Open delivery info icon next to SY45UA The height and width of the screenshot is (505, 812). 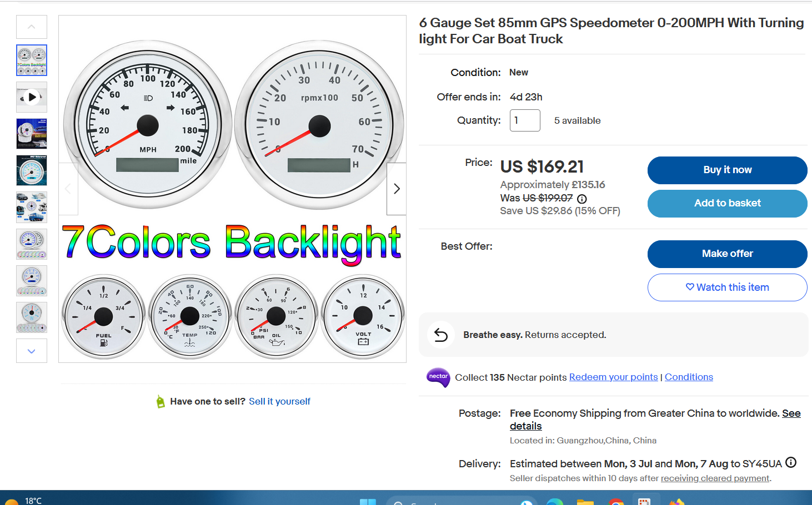coord(791,463)
